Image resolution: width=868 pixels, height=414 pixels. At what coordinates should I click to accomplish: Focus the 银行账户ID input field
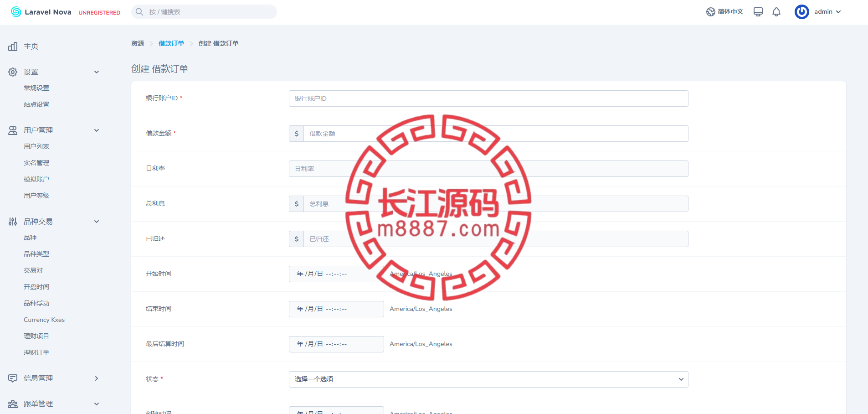click(488, 98)
